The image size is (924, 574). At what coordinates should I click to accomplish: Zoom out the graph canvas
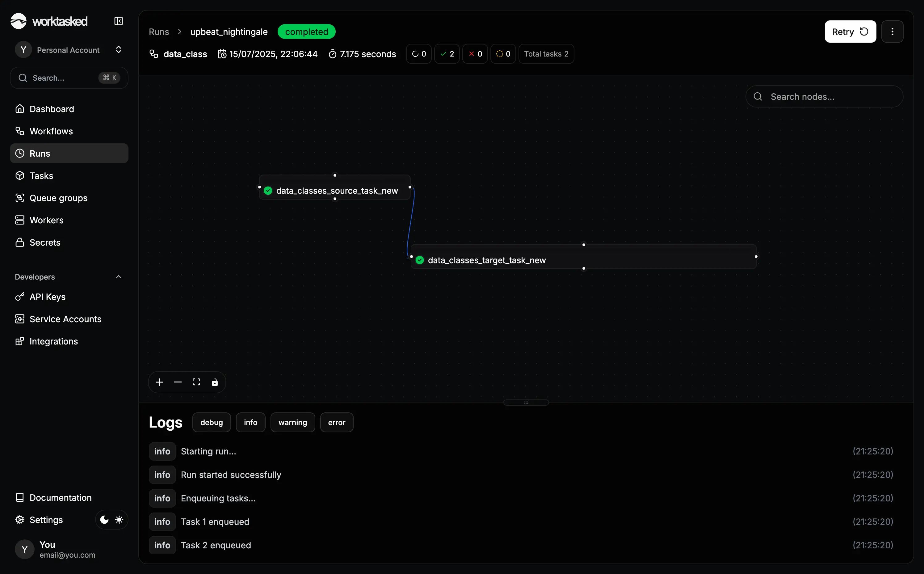tap(178, 382)
